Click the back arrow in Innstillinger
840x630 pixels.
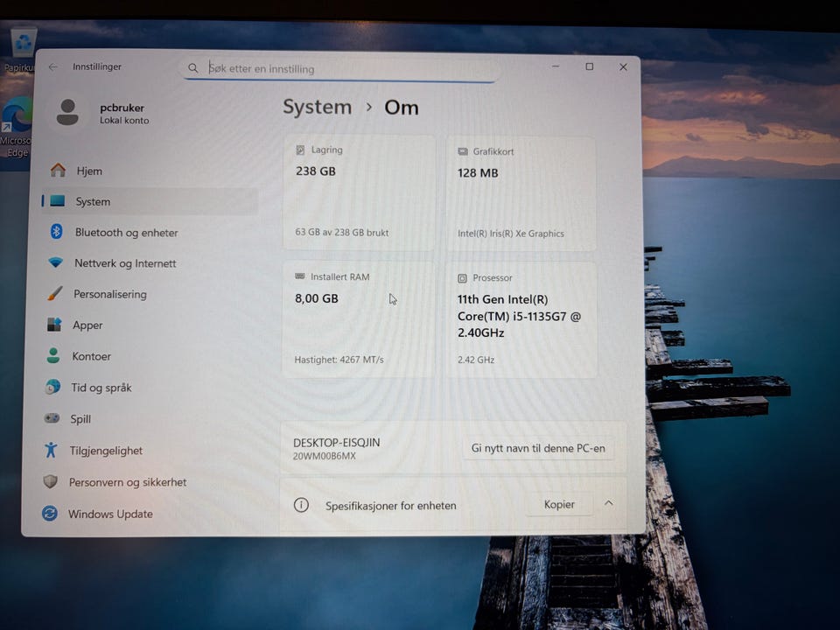click(x=53, y=67)
